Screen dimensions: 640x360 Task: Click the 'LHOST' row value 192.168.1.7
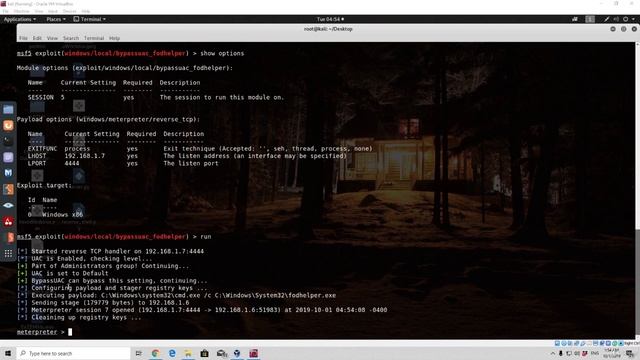(84, 156)
